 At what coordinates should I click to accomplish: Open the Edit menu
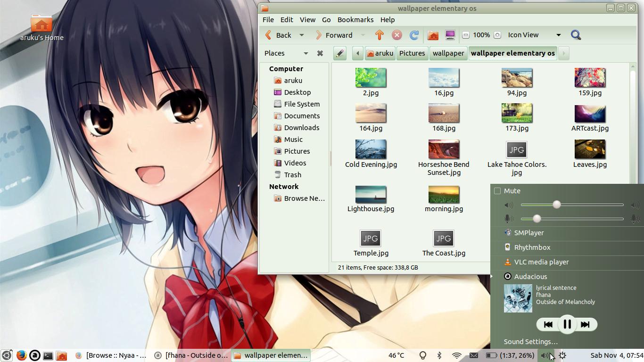coord(287,20)
